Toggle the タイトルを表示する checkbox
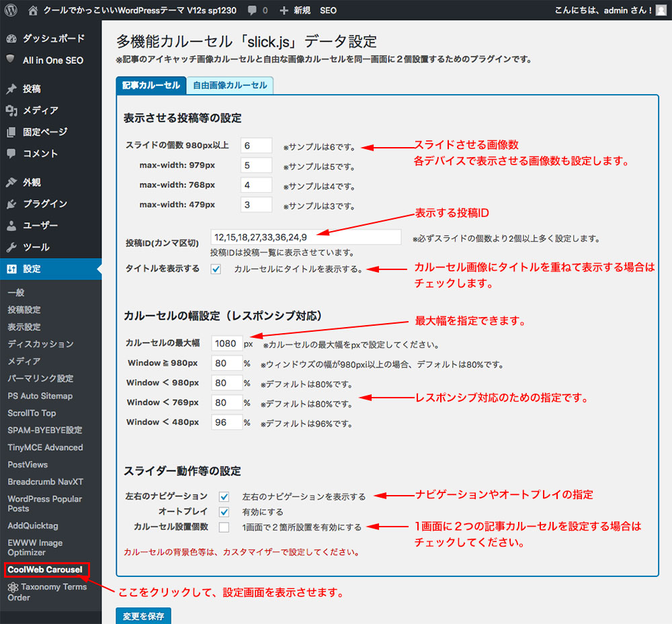Image resolution: width=672 pixels, height=624 pixels. pos(216,269)
